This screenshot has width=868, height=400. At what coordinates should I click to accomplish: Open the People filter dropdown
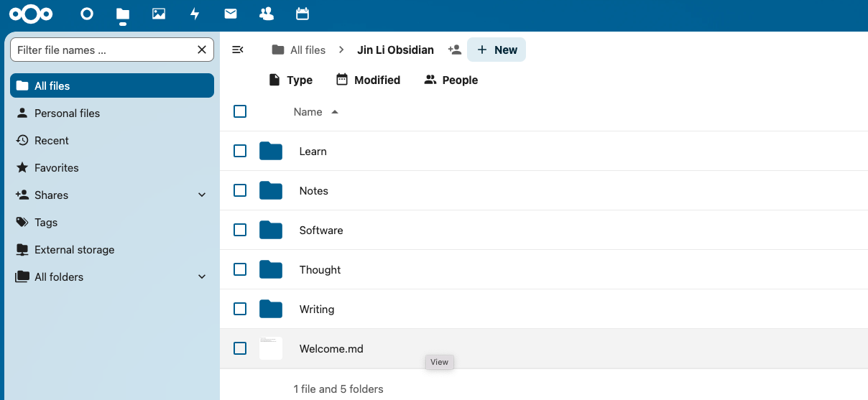(451, 80)
